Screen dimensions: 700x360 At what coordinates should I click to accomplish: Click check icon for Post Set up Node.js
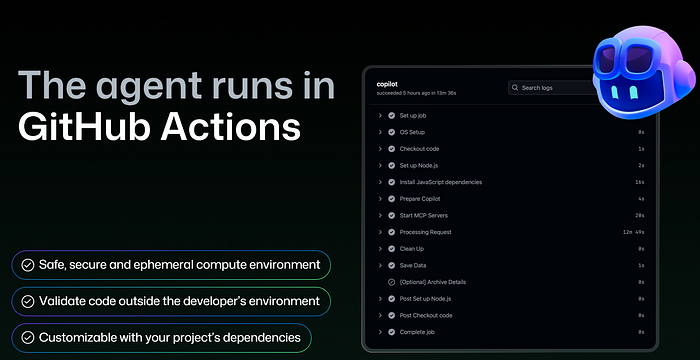(392, 299)
